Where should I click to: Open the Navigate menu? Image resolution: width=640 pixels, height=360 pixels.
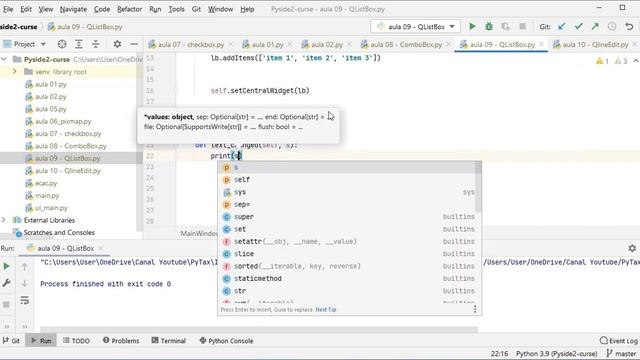point(73,9)
